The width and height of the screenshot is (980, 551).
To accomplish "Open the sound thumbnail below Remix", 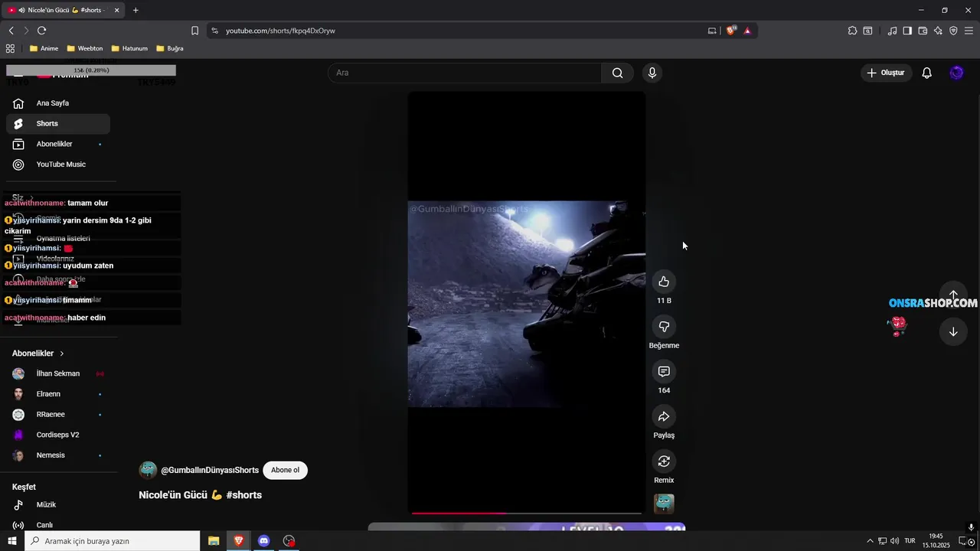I will coord(664,503).
